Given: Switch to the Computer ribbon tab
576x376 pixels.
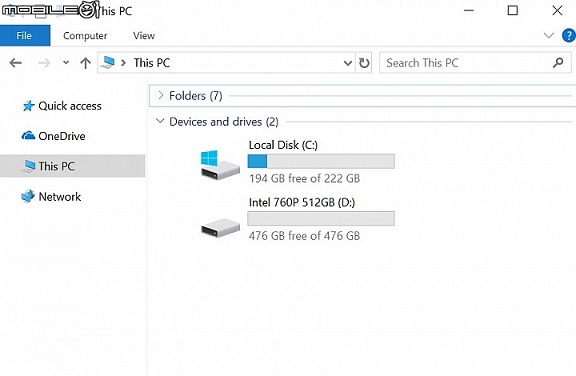Looking at the screenshot, I should tap(85, 36).
